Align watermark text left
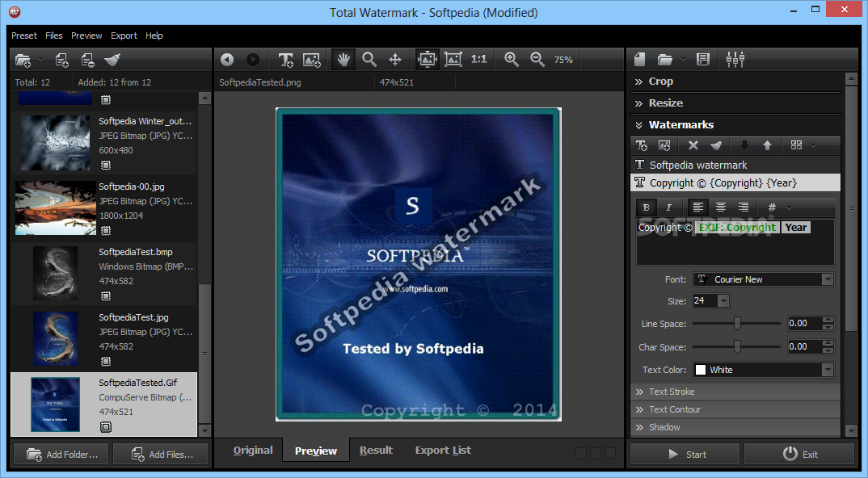868x478 pixels. 698,208
